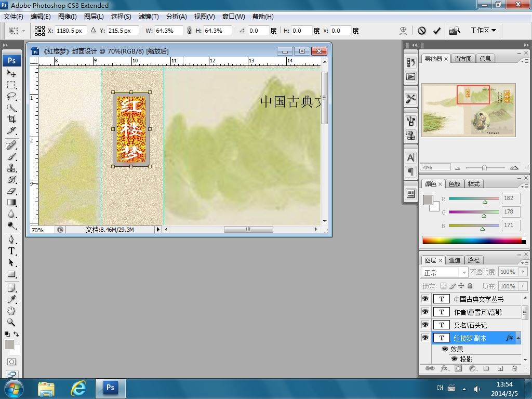Image resolution: width=532 pixels, height=399 pixels.
Task: Delete layer trash button
Action: tap(514, 368)
